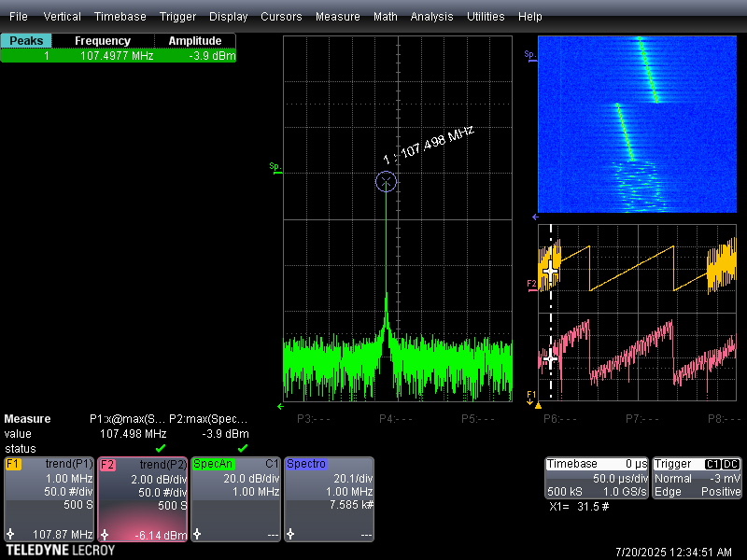747x560 pixels.
Task: Click the blue Sp. spectrogram indicator
Action: [x=530, y=56]
